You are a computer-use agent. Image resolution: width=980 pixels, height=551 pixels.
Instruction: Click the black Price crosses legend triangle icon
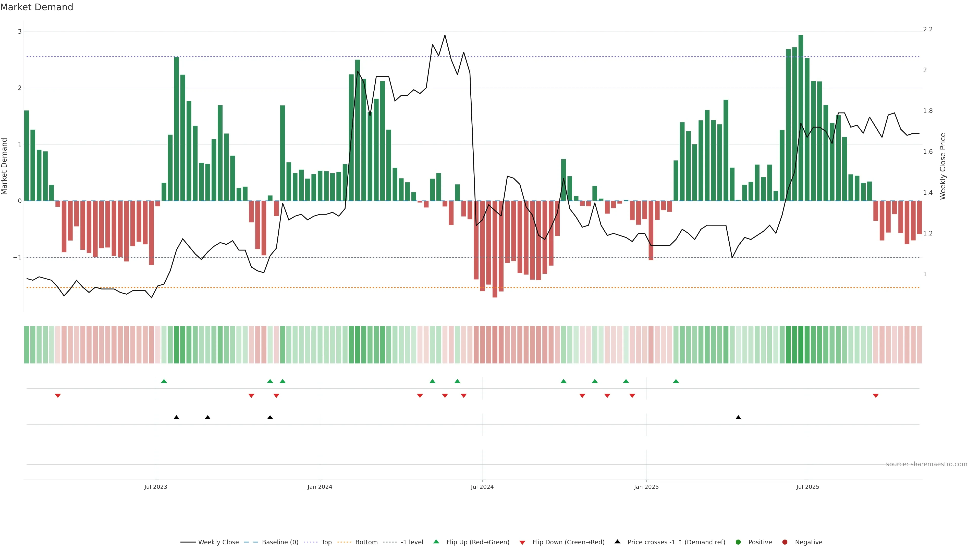pyautogui.click(x=617, y=542)
